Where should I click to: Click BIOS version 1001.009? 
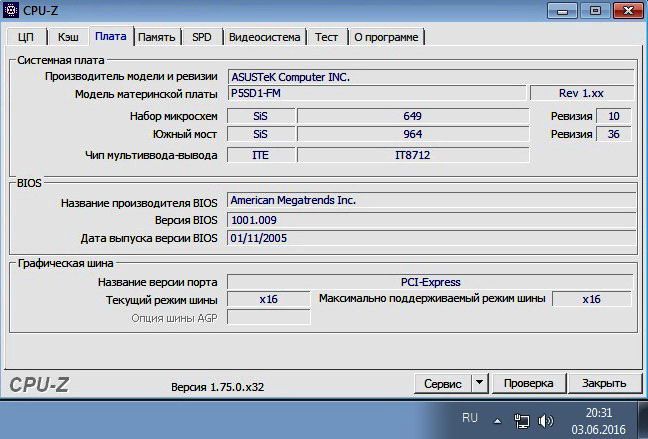(x=431, y=220)
